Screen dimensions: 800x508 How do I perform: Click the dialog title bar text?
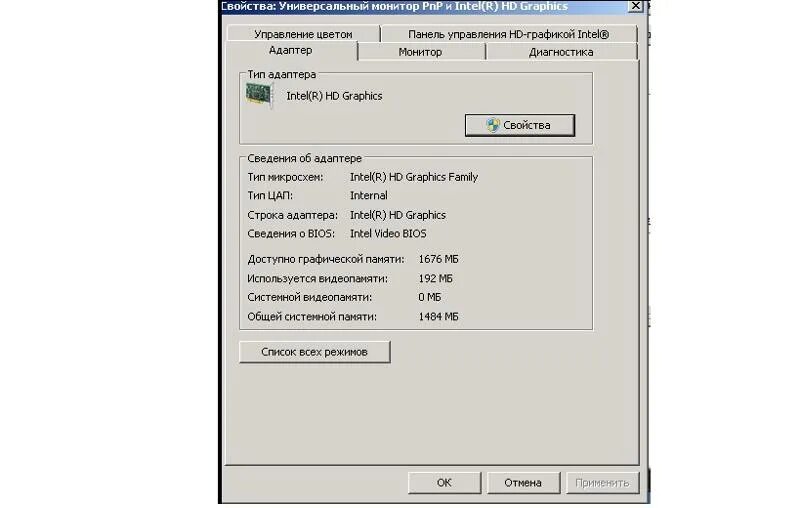pyautogui.click(x=394, y=6)
